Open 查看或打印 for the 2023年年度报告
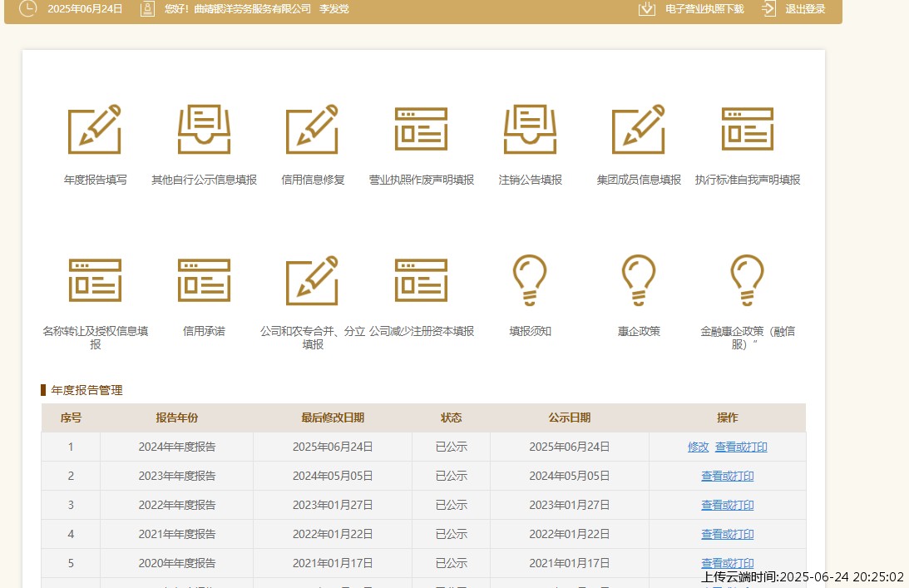Image resolution: width=909 pixels, height=588 pixels. [x=728, y=476]
